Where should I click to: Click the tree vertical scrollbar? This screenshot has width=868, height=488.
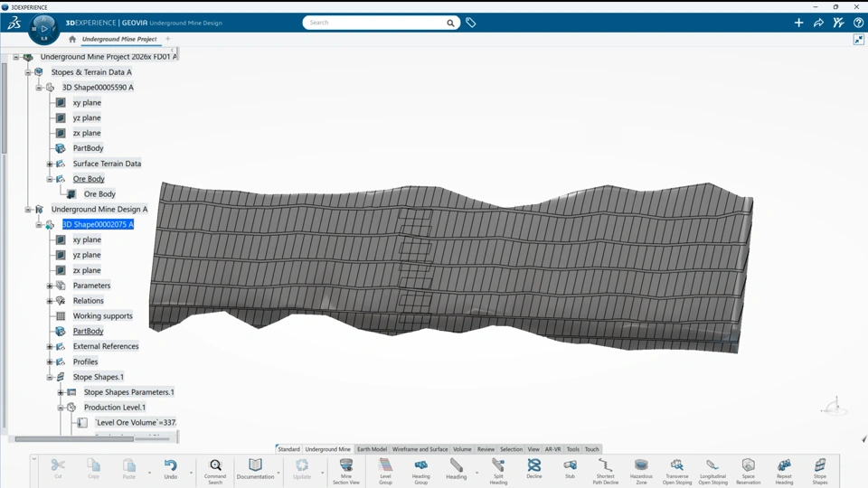point(4,108)
